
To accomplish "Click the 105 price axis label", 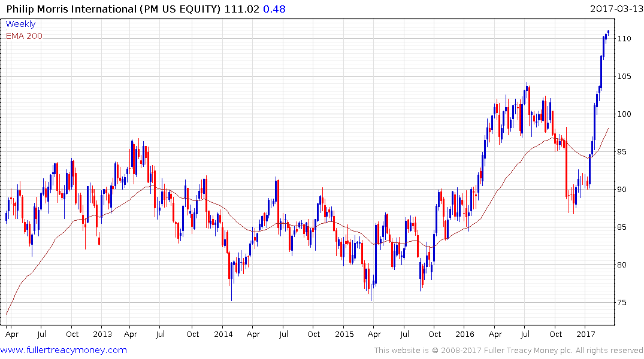I will click(x=624, y=77).
